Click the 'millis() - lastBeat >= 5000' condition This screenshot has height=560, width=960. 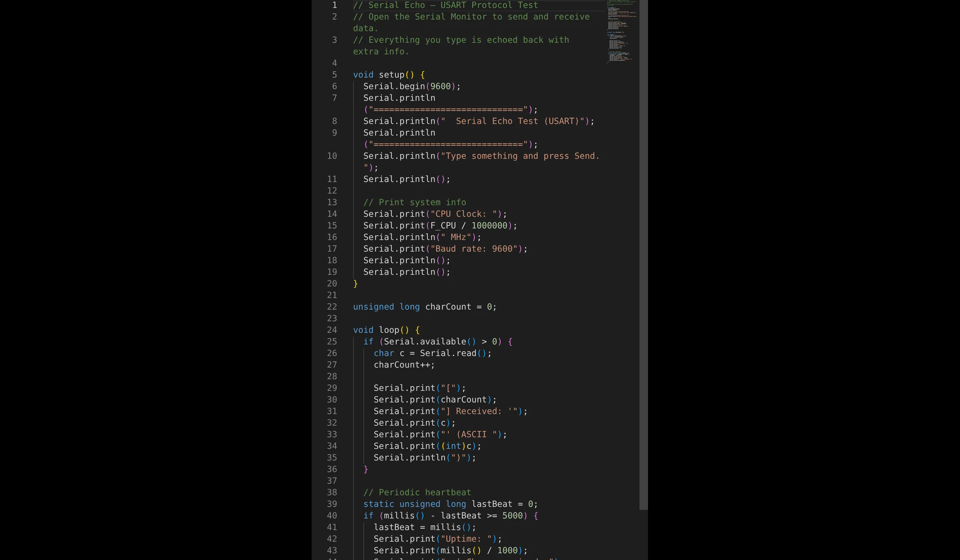pos(453,516)
